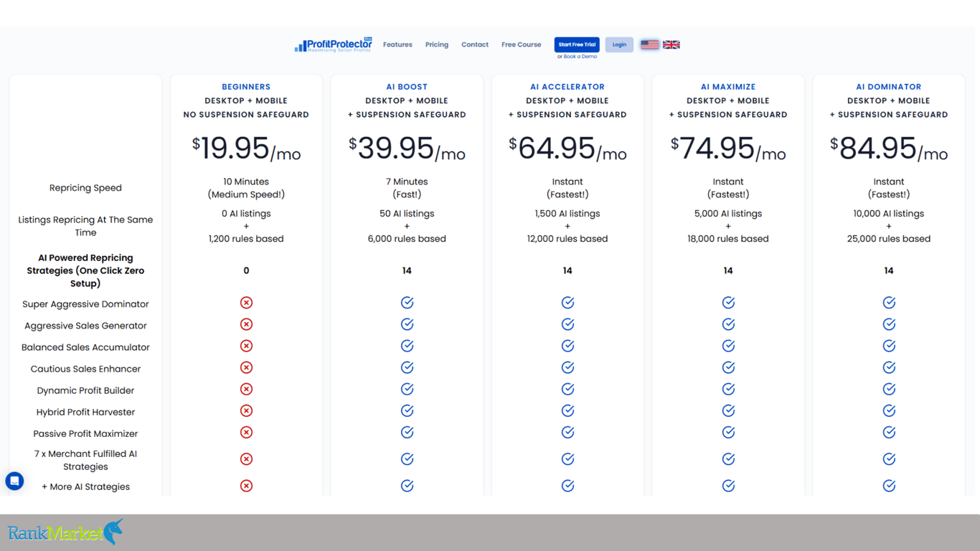Click AI Dominator checkmark for Aggressive Sales Generator

pos(889,324)
